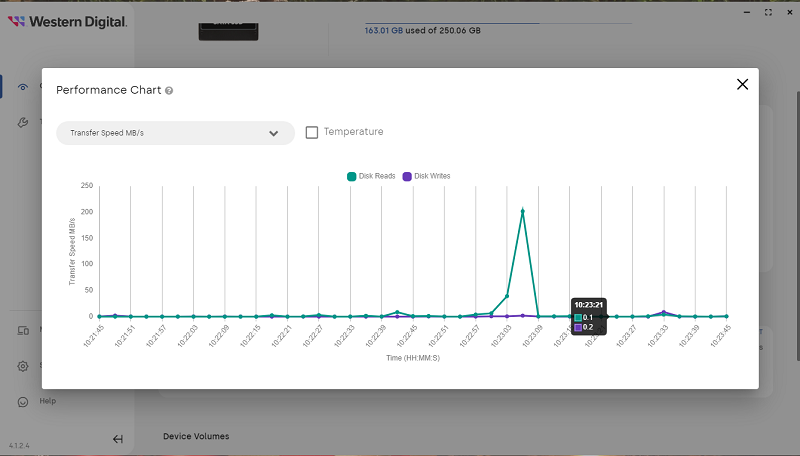Image resolution: width=800 pixels, height=456 pixels.
Task: Toggle Disk Writes legend swatch
Action: (x=407, y=176)
